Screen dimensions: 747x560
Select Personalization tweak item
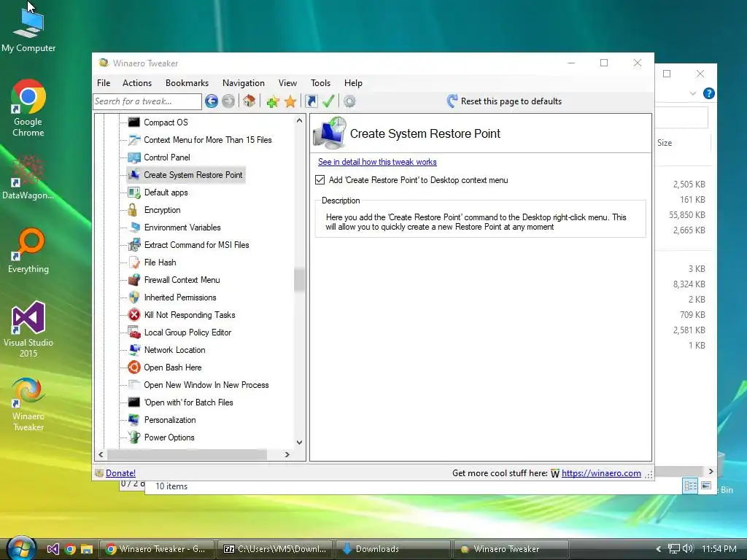tap(170, 420)
